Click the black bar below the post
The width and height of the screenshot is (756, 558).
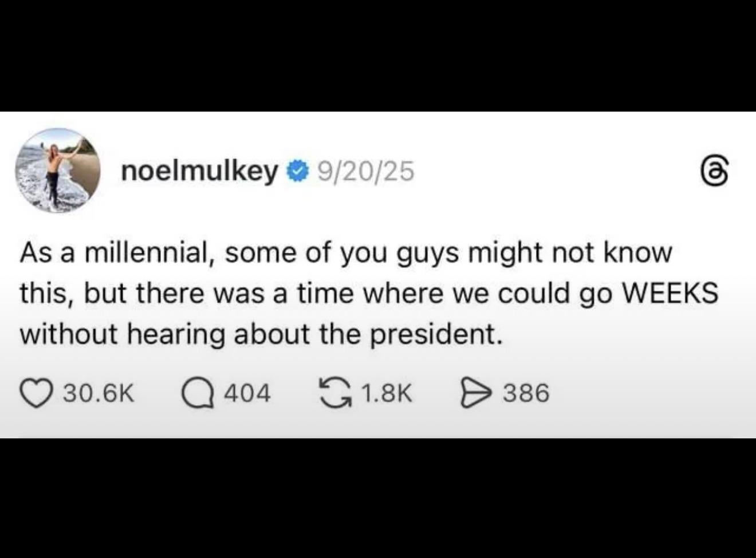pyautogui.click(x=378, y=498)
